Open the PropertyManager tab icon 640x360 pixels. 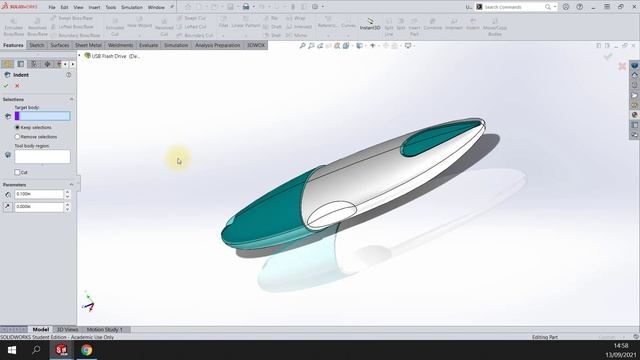(x=20, y=64)
